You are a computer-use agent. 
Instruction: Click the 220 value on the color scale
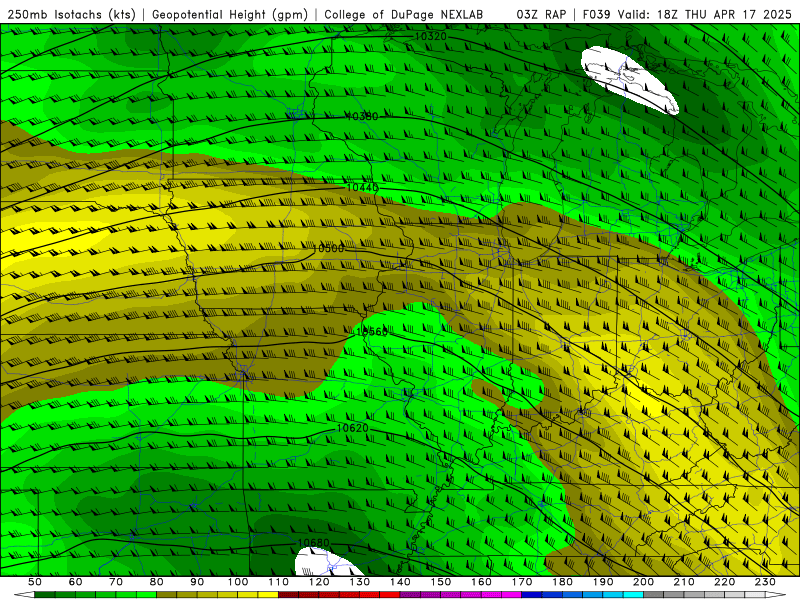pyautogui.click(x=724, y=582)
